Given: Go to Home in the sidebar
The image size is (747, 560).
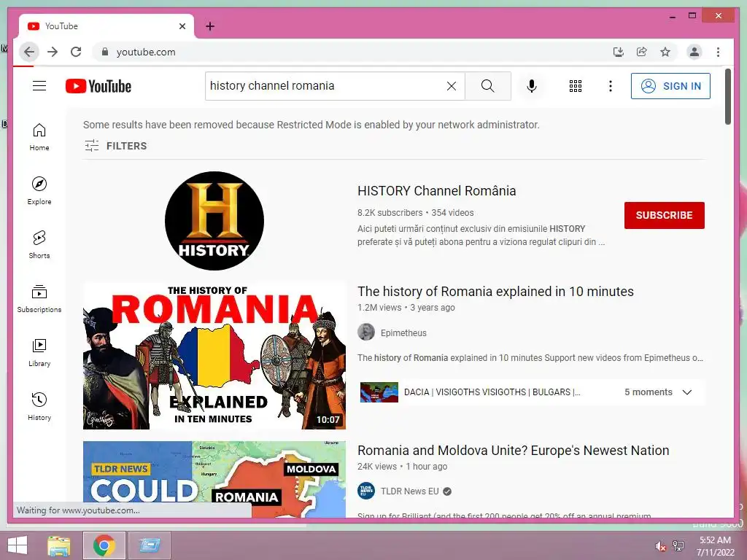Looking at the screenshot, I should pos(39,137).
